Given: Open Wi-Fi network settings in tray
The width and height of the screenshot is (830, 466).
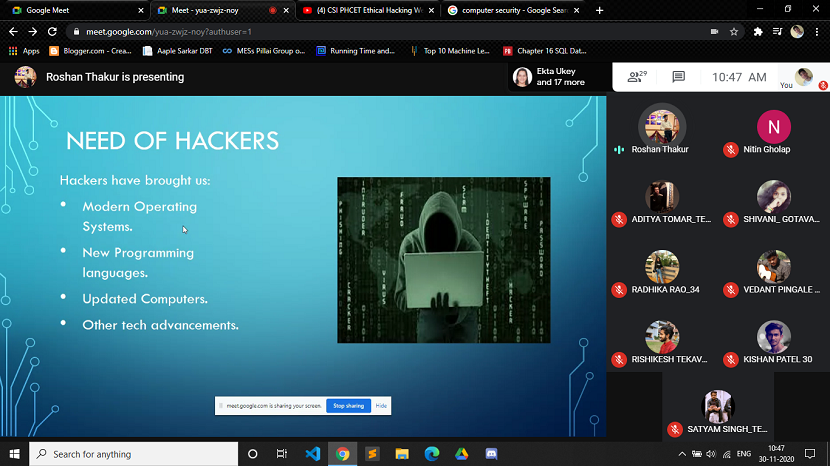Looking at the screenshot, I should pyautogui.click(x=727, y=454).
